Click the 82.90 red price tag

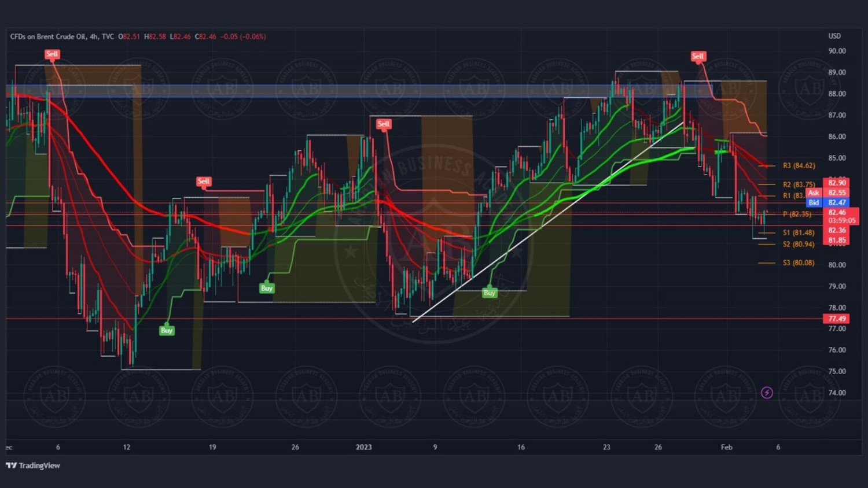point(837,183)
